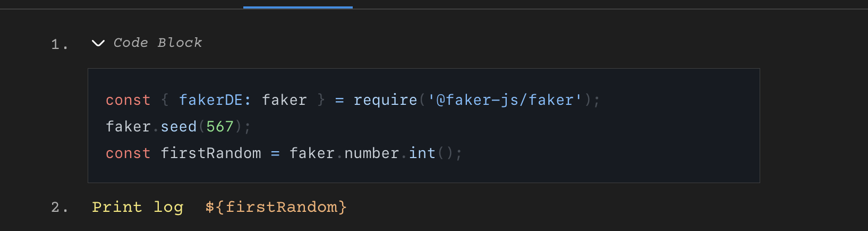Click the number property in the third line
This screenshot has width=868, height=231.
click(372, 153)
